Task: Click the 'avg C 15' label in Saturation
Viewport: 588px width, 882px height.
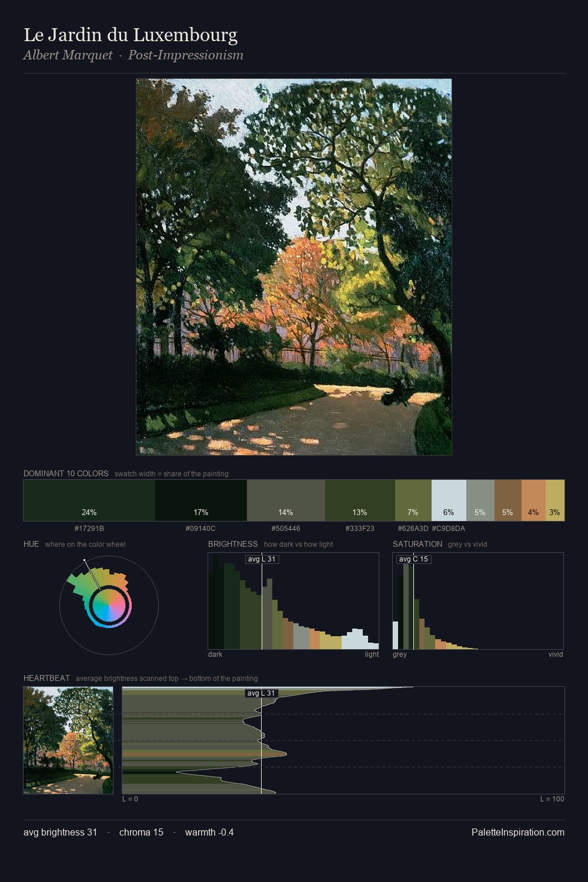Action: pos(413,559)
